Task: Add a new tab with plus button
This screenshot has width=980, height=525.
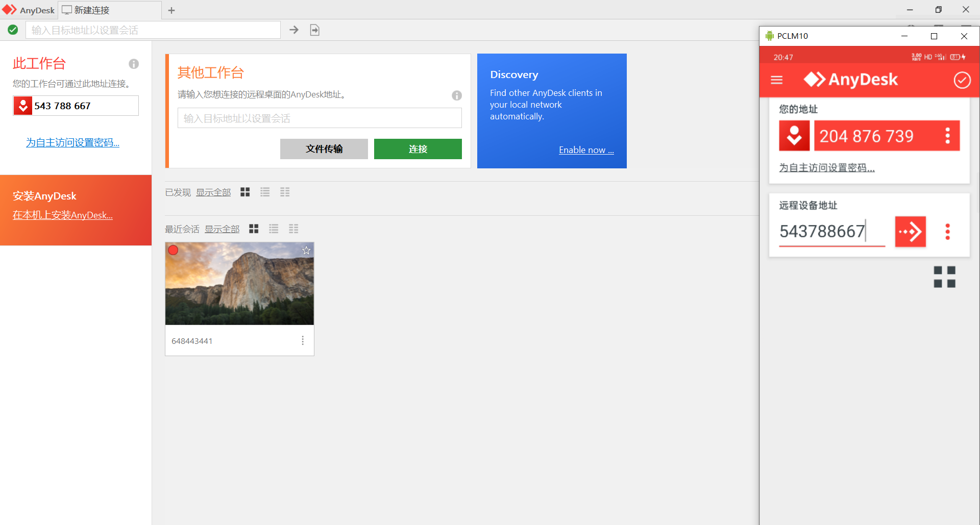Action: tap(171, 10)
